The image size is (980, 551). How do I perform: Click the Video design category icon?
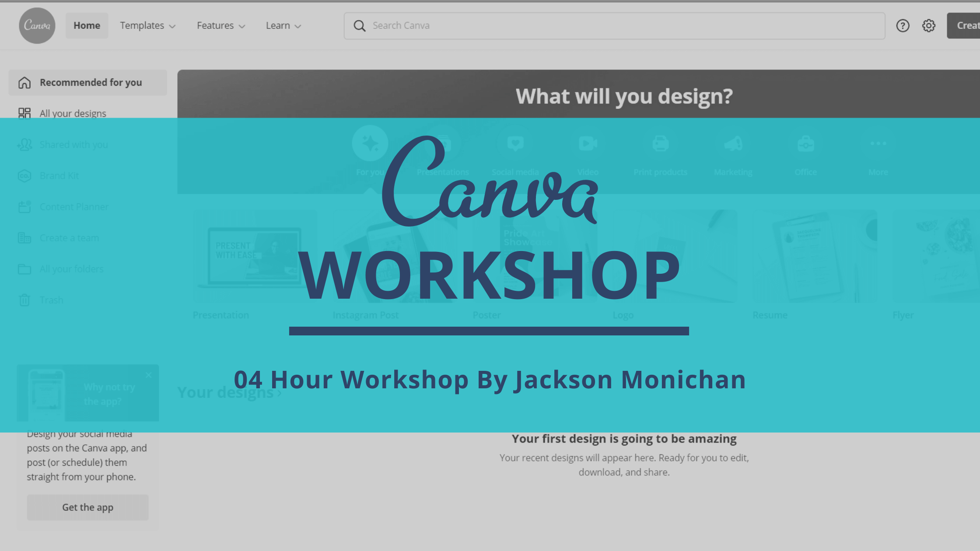click(x=588, y=143)
